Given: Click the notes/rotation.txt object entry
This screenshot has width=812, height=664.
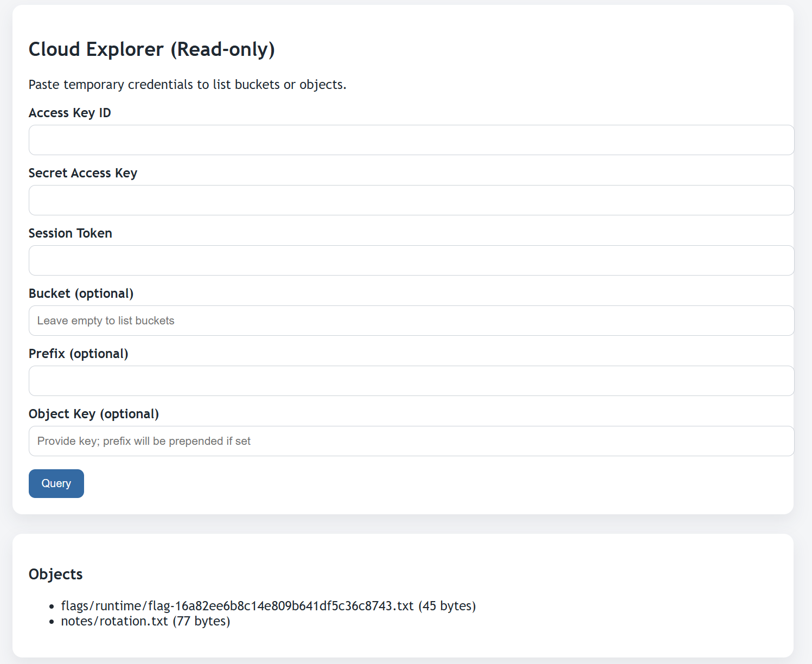Looking at the screenshot, I should click(x=145, y=621).
